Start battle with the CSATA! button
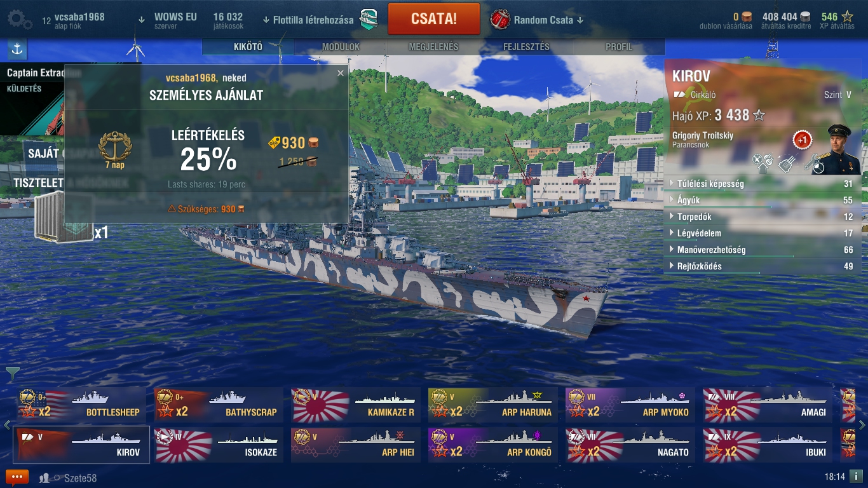 tap(434, 18)
